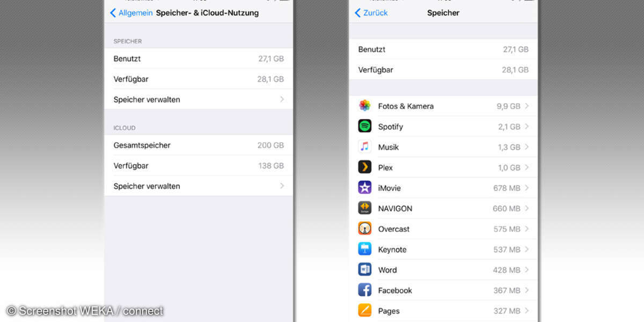Select the Facebook row label

(x=395, y=290)
